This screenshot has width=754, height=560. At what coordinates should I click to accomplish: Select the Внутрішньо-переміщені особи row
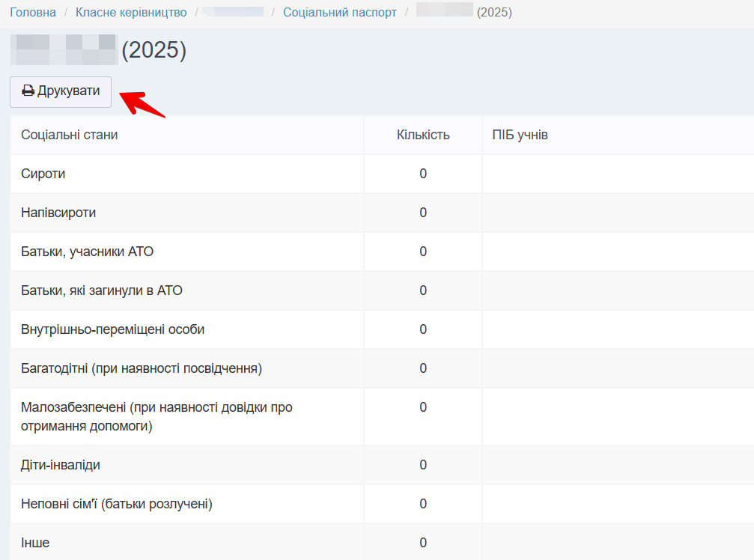pyautogui.click(x=112, y=329)
